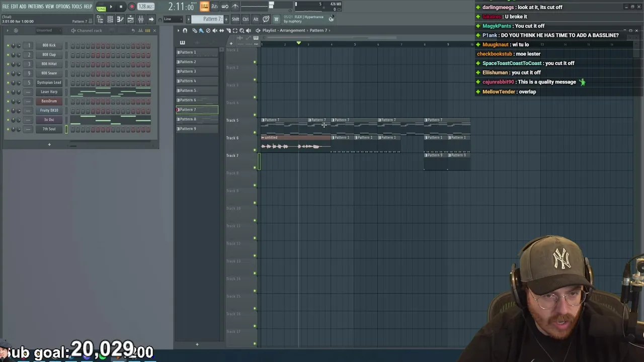Open the Channel rack view button
Image resolution: width=644 pixels, height=362 pixels.
110,19
